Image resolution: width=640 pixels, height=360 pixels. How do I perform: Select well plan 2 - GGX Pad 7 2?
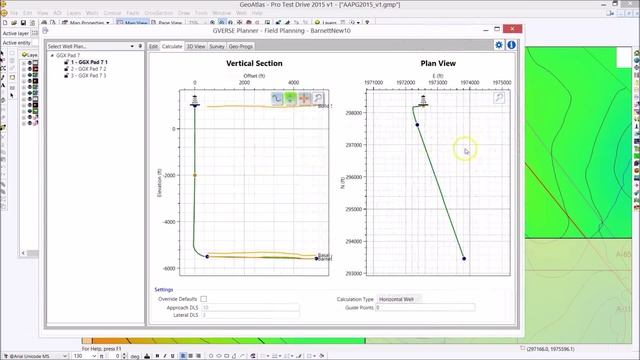pos(88,69)
